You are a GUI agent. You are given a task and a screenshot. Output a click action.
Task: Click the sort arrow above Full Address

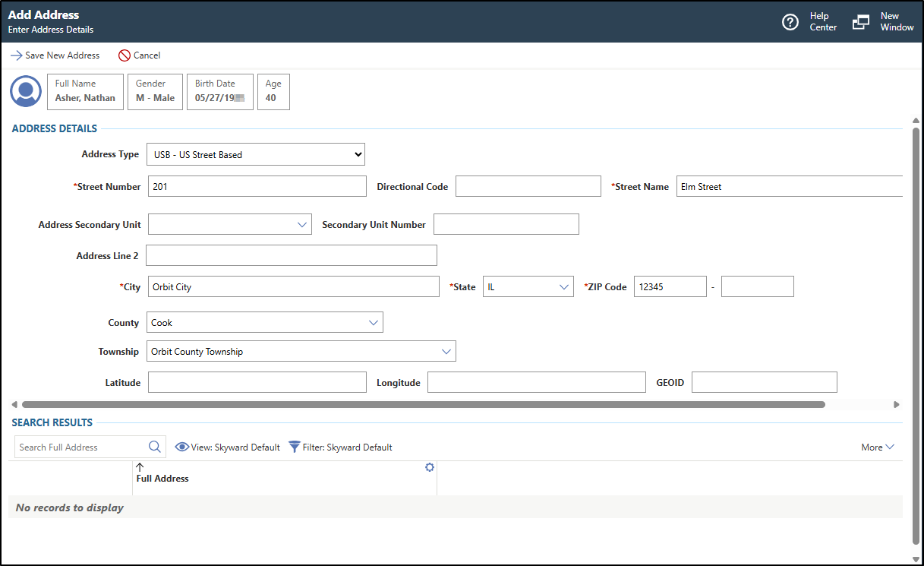tap(140, 467)
